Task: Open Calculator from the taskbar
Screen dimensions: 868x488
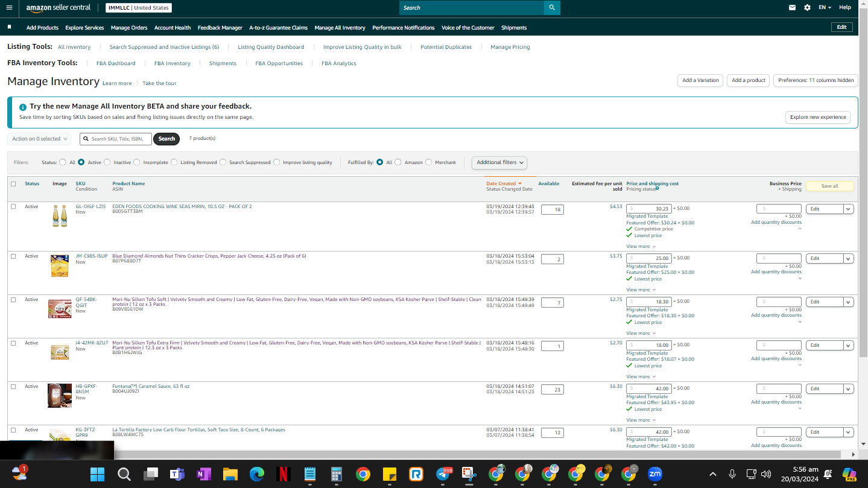Action: coord(336,474)
